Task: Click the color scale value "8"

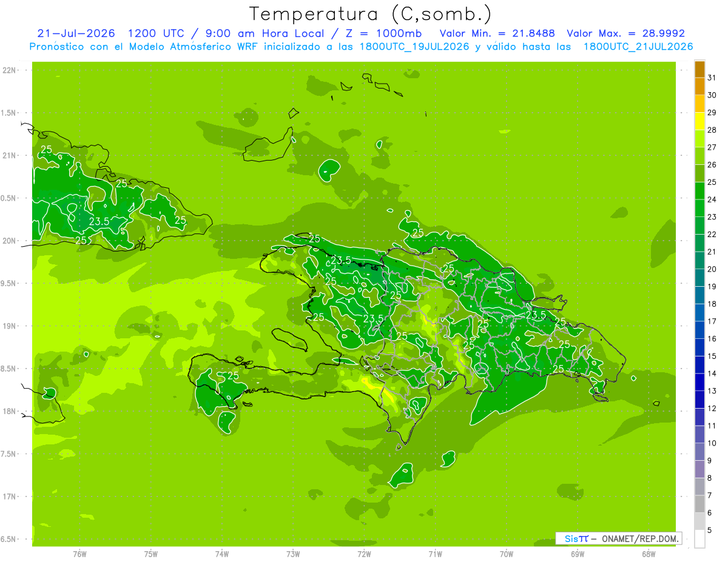Action: point(710,478)
